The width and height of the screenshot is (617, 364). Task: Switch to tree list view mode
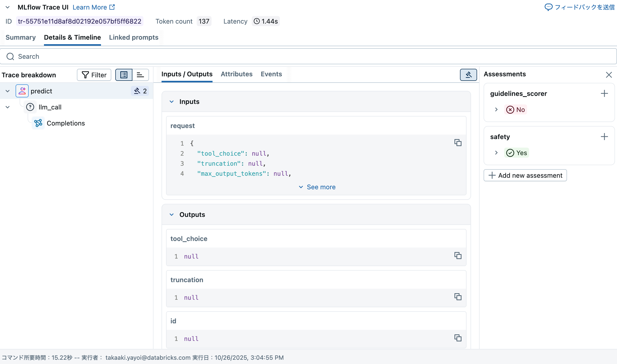[x=124, y=75]
